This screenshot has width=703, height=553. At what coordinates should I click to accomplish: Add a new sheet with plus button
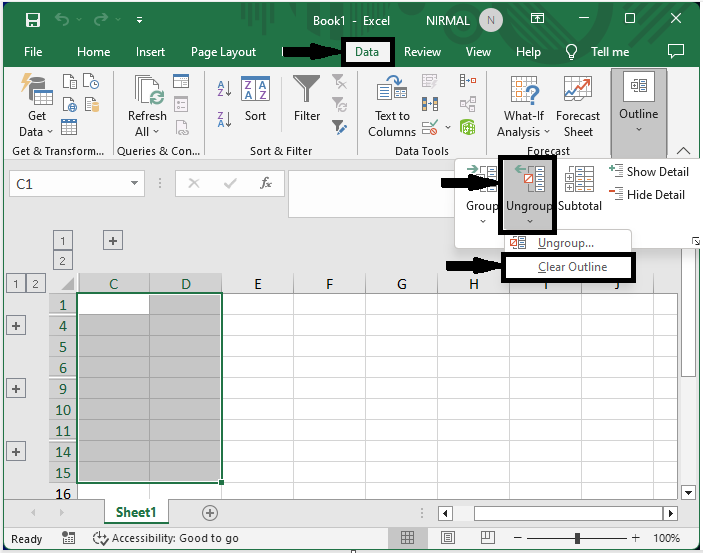(x=210, y=513)
